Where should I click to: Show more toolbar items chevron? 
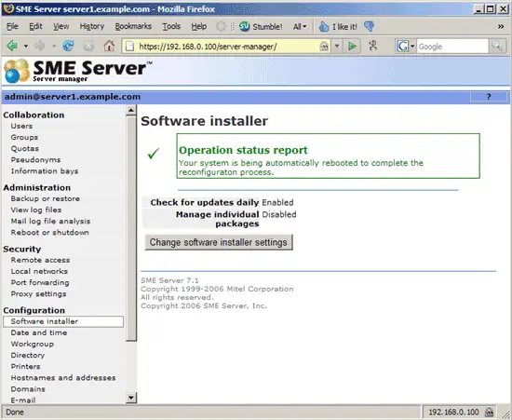click(x=501, y=26)
